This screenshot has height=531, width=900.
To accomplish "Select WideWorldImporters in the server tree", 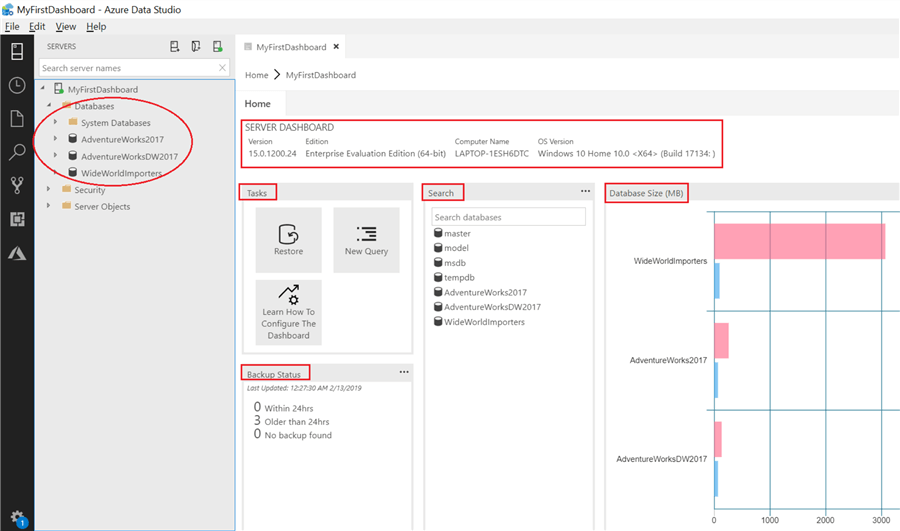I will point(121,173).
